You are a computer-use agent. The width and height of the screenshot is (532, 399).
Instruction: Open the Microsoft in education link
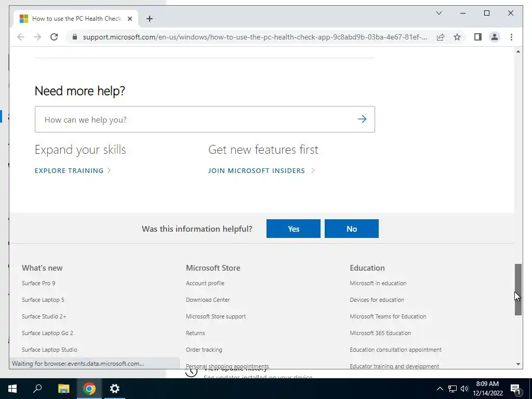coord(378,283)
